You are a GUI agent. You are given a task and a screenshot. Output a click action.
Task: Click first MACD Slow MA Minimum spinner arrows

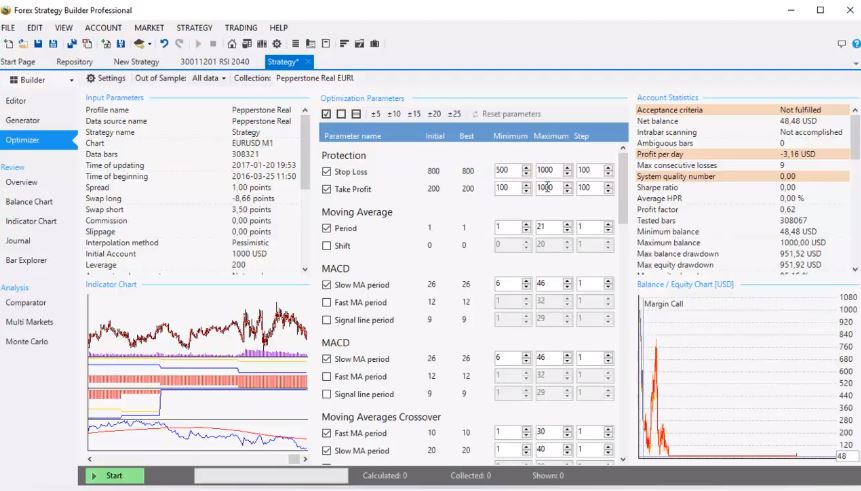[526, 283]
